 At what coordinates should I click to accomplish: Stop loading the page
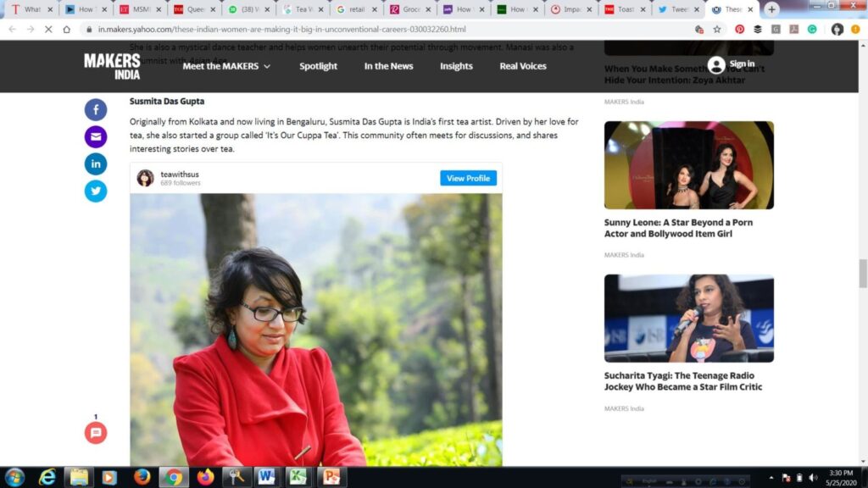tap(48, 30)
